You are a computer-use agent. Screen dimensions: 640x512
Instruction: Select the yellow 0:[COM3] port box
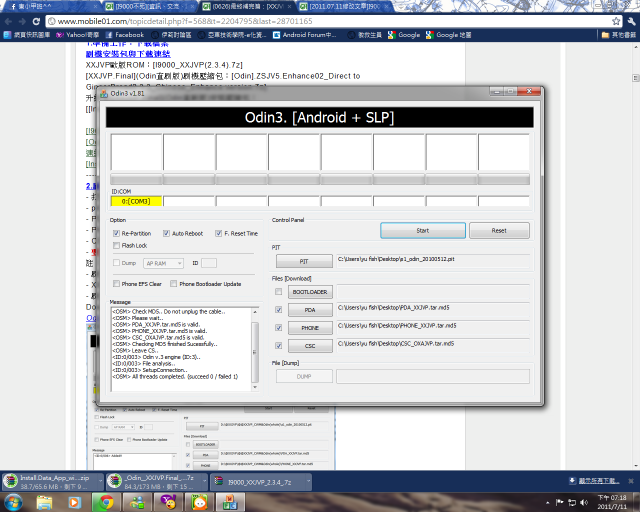[136, 201]
